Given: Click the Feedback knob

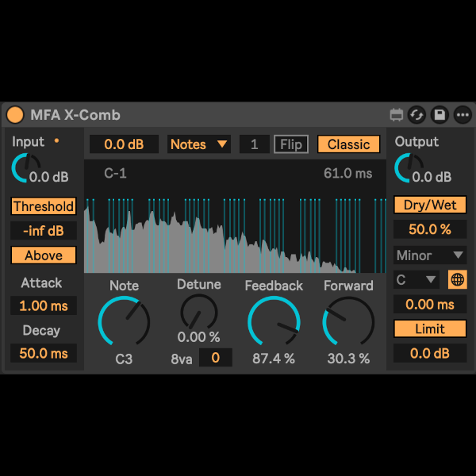Looking at the screenshot, I should tap(274, 323).
